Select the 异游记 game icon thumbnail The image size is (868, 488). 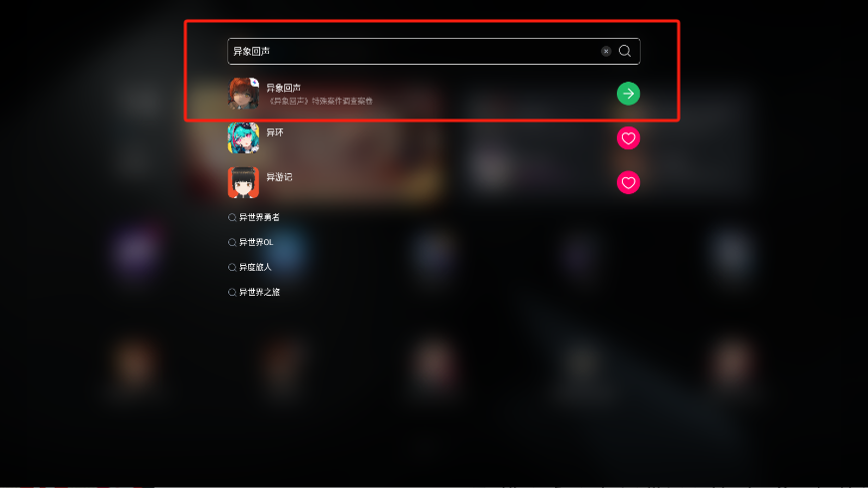tap(243, 182)
